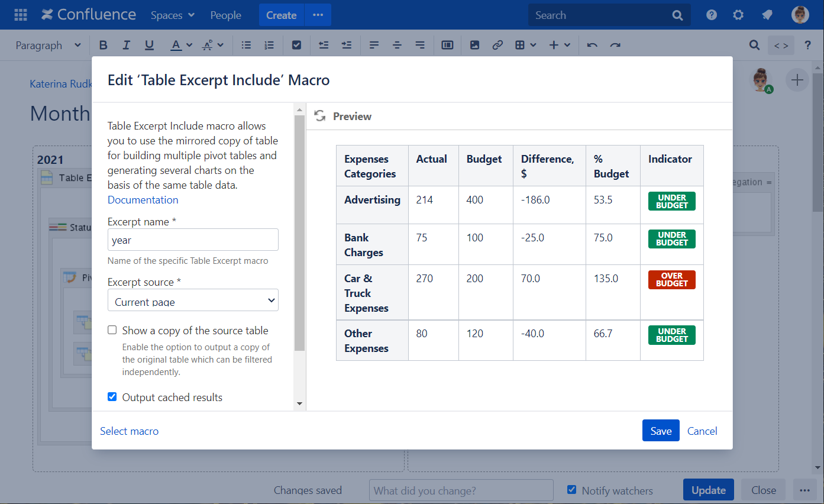This screenshot has height=504, width=824.
Task: Click the Underline formatting icon
Action: tap(149, 46)
